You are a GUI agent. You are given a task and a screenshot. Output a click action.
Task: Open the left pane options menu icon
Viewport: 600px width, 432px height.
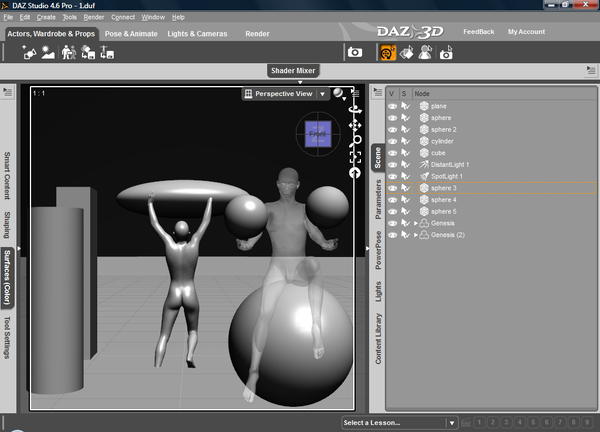[8, 92]
